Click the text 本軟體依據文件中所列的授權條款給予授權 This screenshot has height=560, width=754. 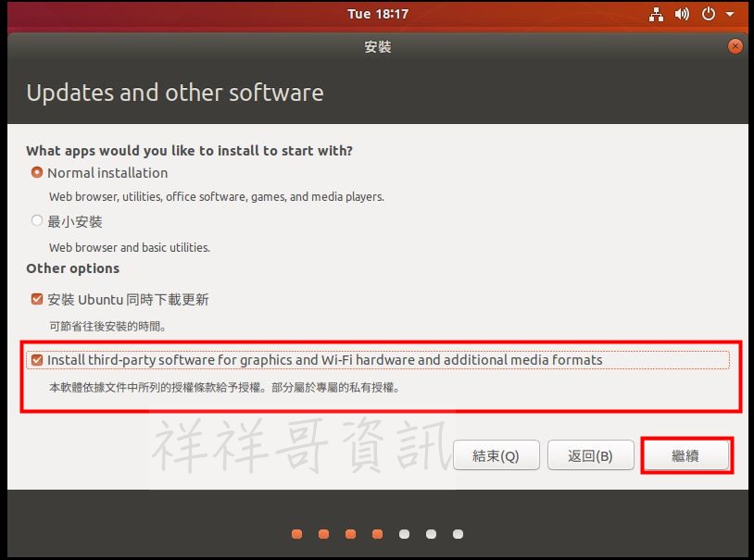click(x=155, y=388)
